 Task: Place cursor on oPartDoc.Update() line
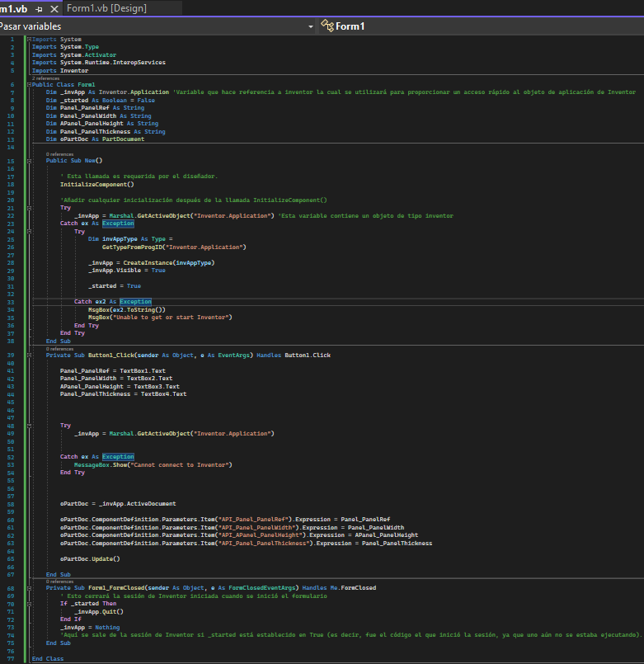90,558
